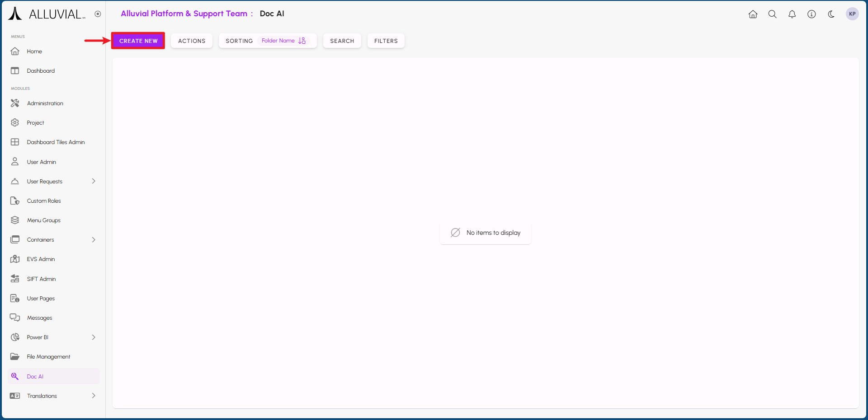Expand the Power BI submenu chevron
Viewport: 868px width, 420px height.
[x=94, y=337]
